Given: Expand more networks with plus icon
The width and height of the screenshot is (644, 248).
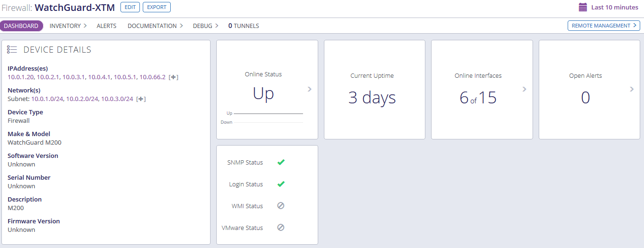Looking at the screenshot, I should (x=141, y=99).
